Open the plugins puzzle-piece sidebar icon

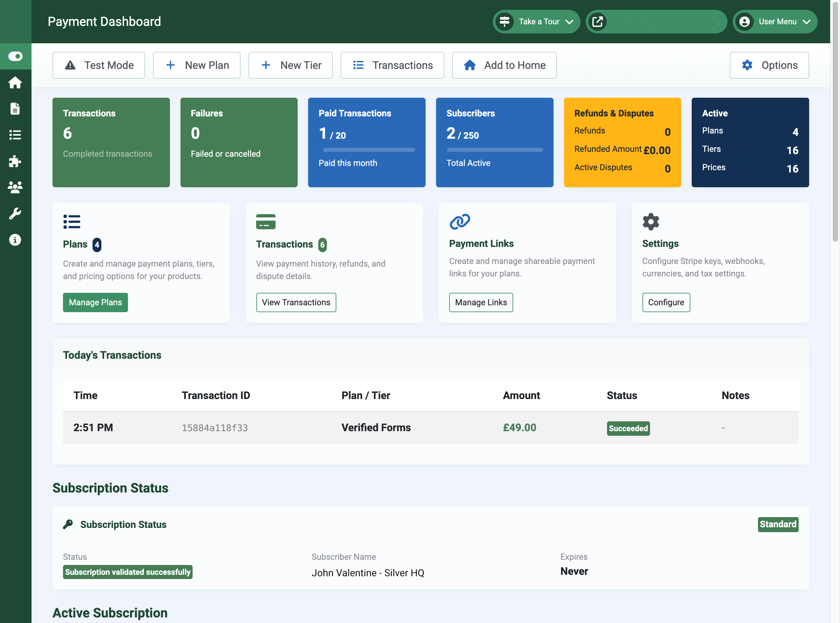15,161
